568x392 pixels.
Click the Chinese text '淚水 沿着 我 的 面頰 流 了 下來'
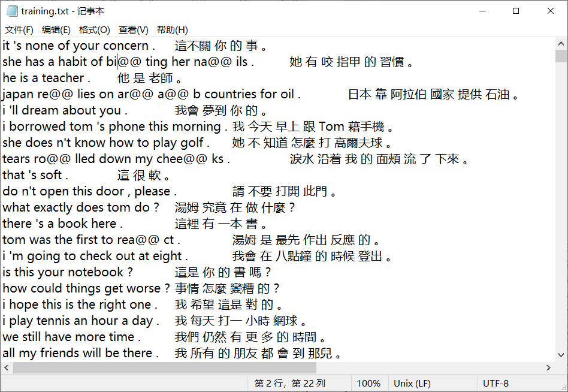click(x=374, y=159)
